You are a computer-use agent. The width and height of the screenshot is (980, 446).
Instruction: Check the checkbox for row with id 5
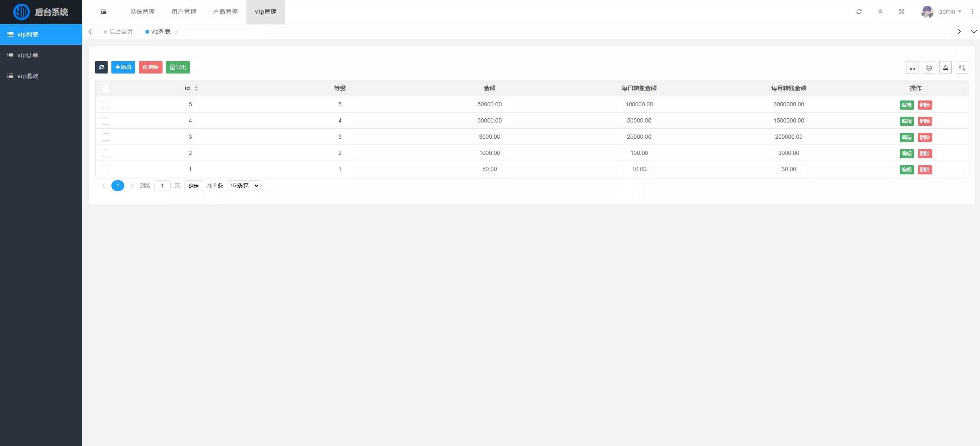tap(106, 105)
